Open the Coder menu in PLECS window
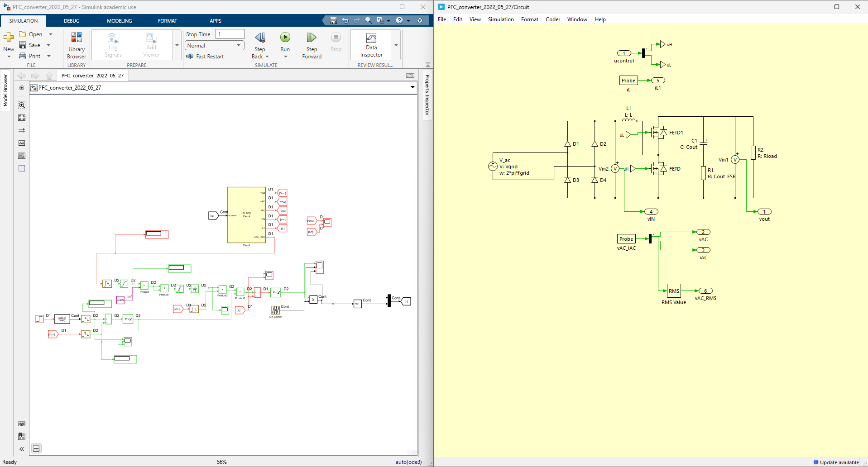Screen dimensions: 868x467 [x=552, y=19]
